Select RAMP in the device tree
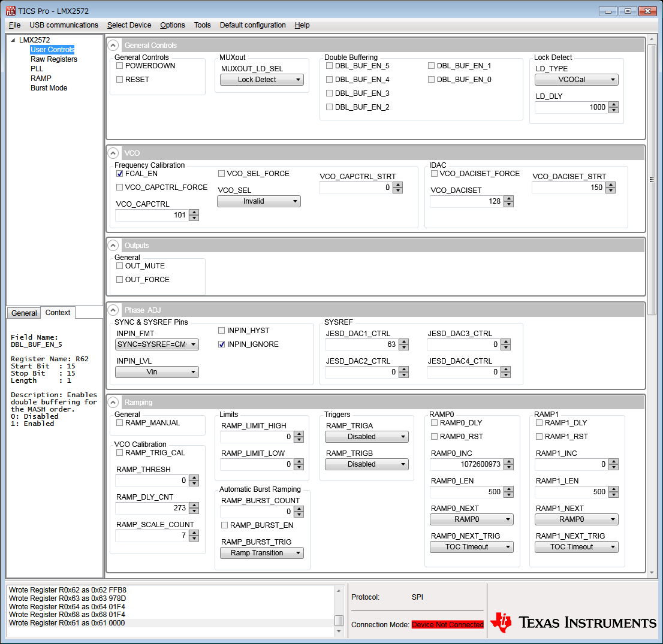Image resolution: width=663 pixels, height=644 pixels. [41, 78]
